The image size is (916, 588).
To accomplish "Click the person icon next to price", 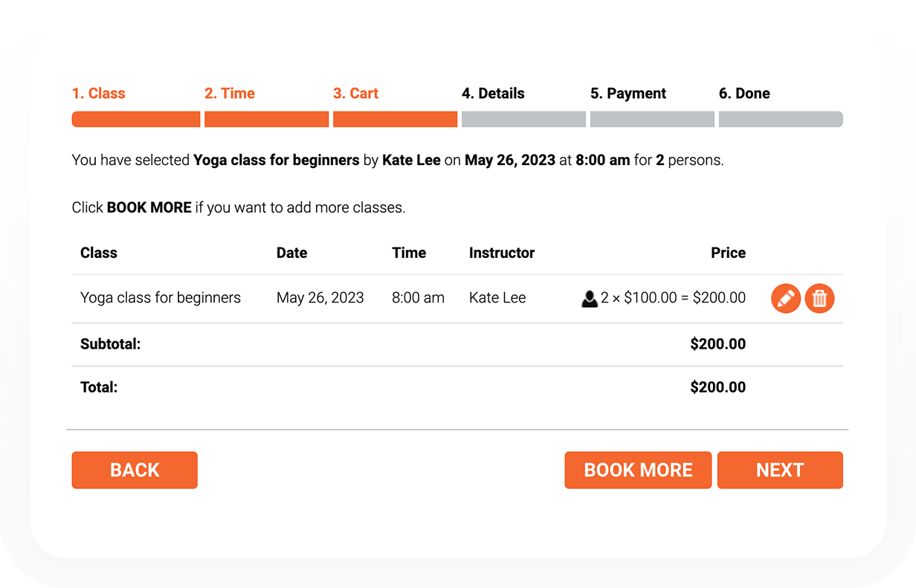I will 590,298.
